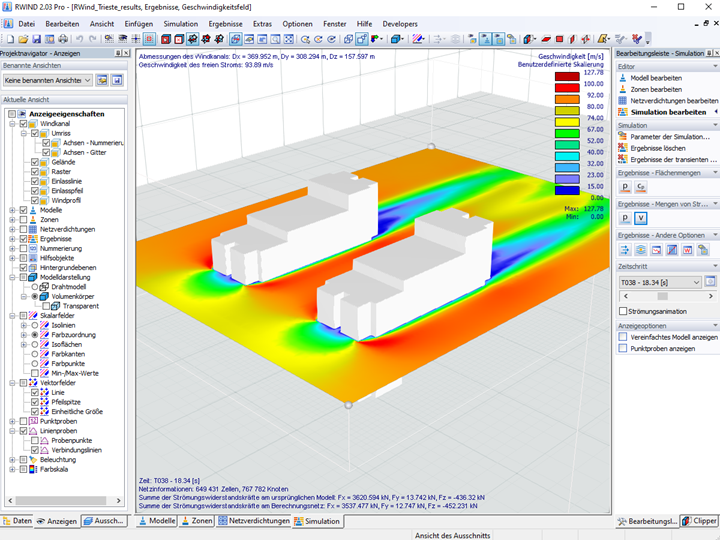Click the first icon beside named views dropdown

(102, 80)
